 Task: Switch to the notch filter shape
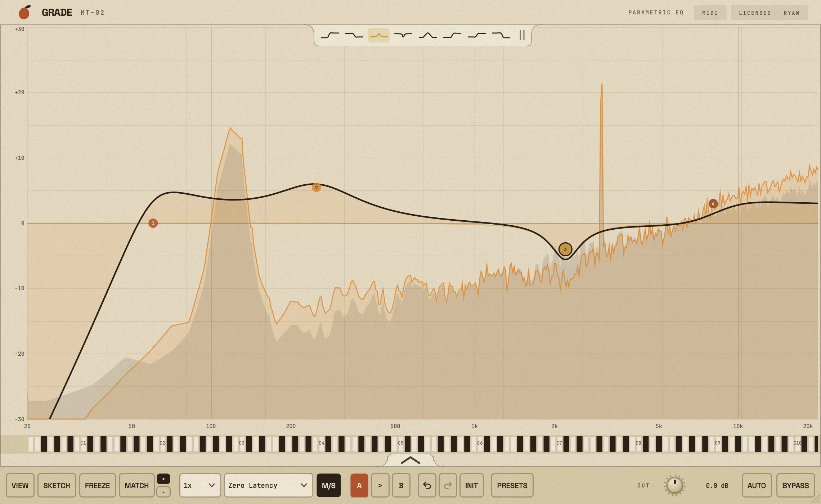(x=403, y=35)
